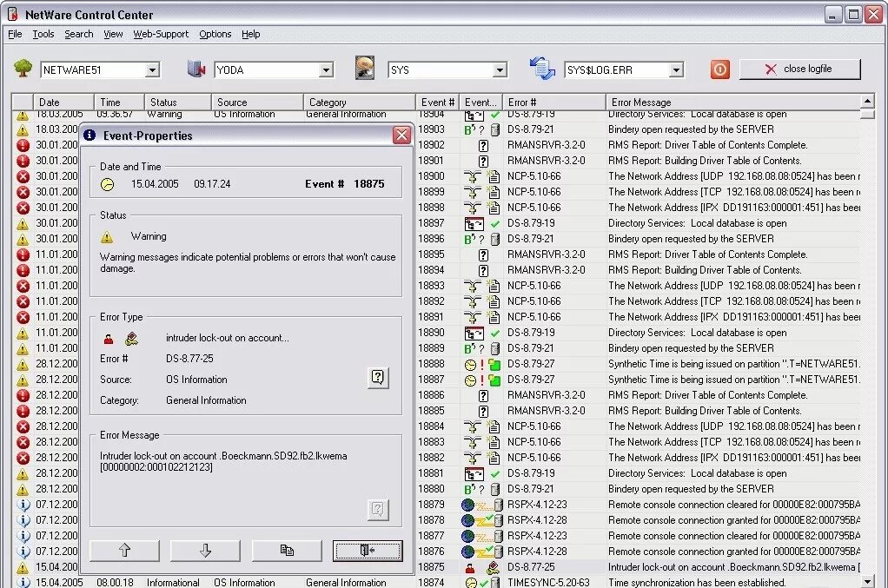Viewport: 888px width, 588px height.
Task: Close the Event-Properties dialog with red X
Action: click(401, 135)
